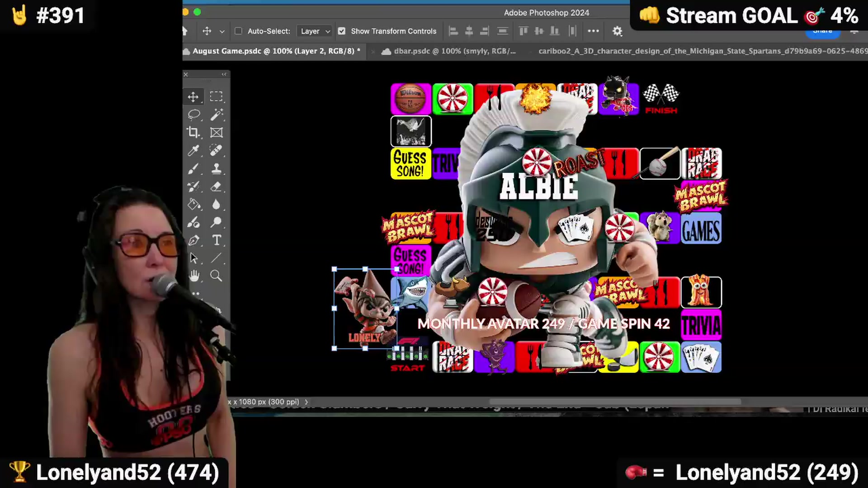Select the Frame tool

pos(216,132)
